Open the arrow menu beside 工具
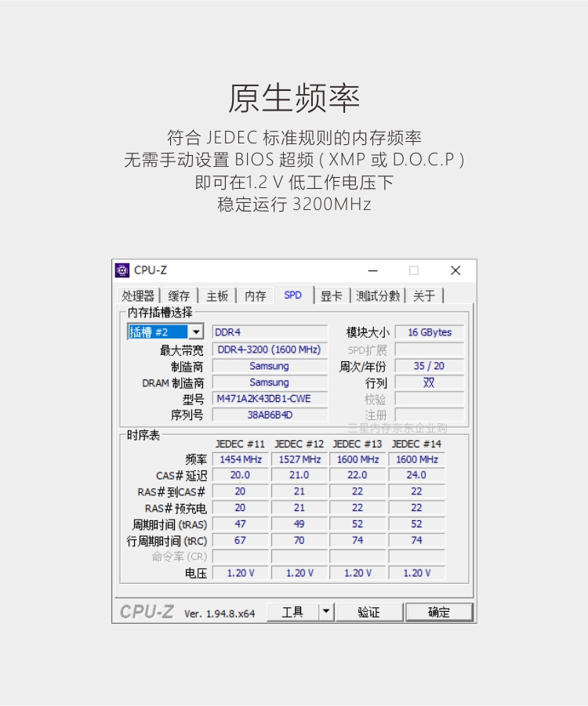This screenshot has width=588, height=706. (327, 612)
